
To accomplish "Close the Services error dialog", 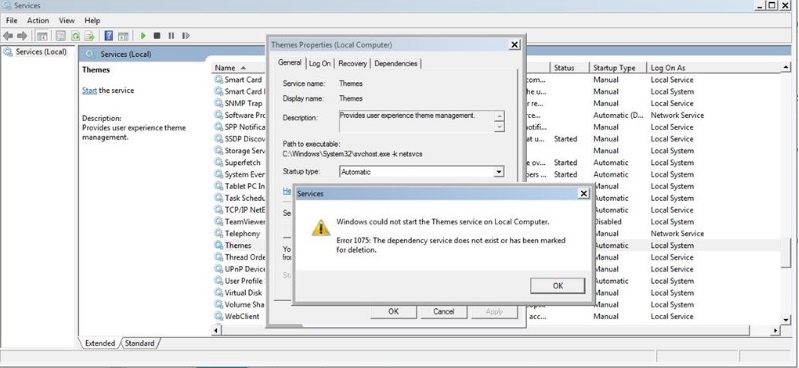I will point(584,194).
